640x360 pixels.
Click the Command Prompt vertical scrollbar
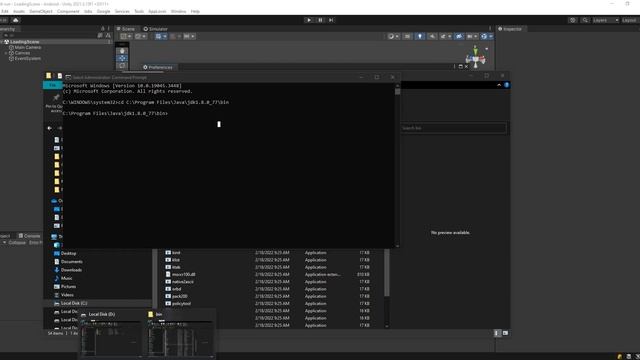coord(397,165)
